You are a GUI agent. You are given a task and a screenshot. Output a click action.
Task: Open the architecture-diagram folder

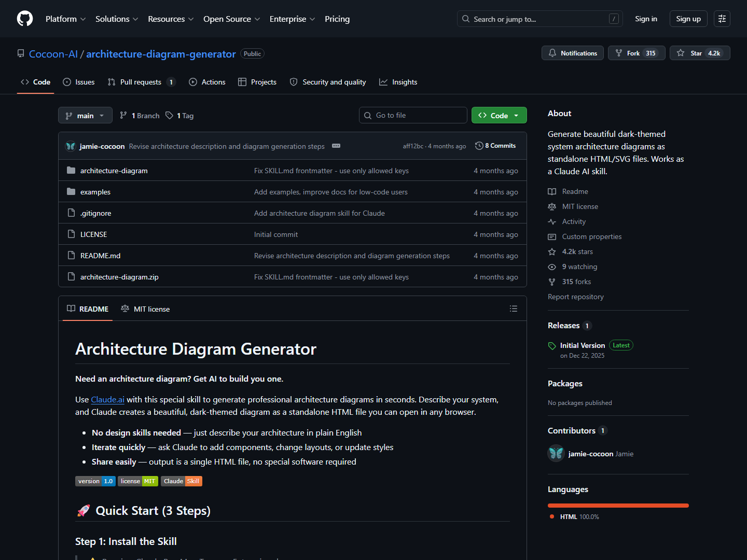(114, 171)
